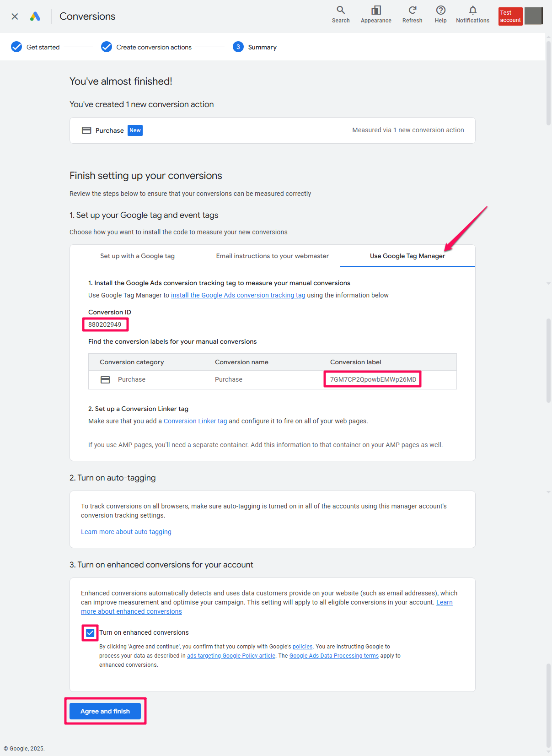Open Learn more about auto-tagging link
The height and width of the screenshot is (756, 552).
[x=126, y=532]
